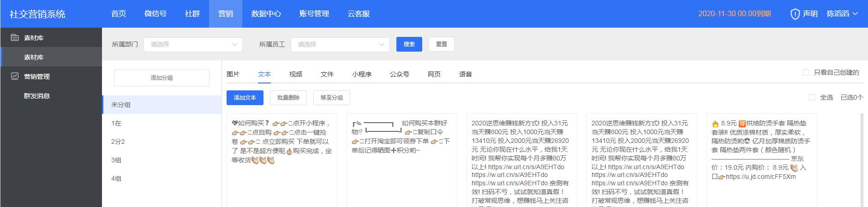Click the 添加文本 button
The width and height of the screenshot is (868, 207).
[245, 98]
